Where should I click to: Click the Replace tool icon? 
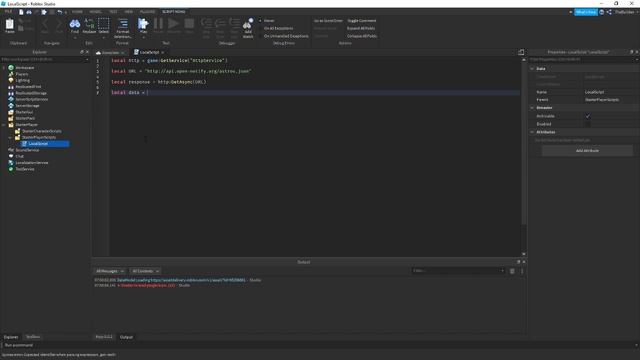pos(89,25)
